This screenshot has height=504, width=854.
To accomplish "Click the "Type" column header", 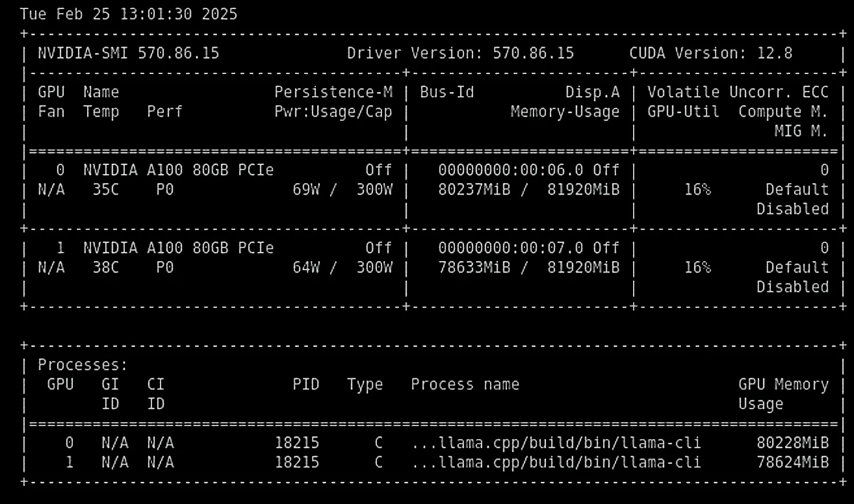I will click(x=365, y=385).
